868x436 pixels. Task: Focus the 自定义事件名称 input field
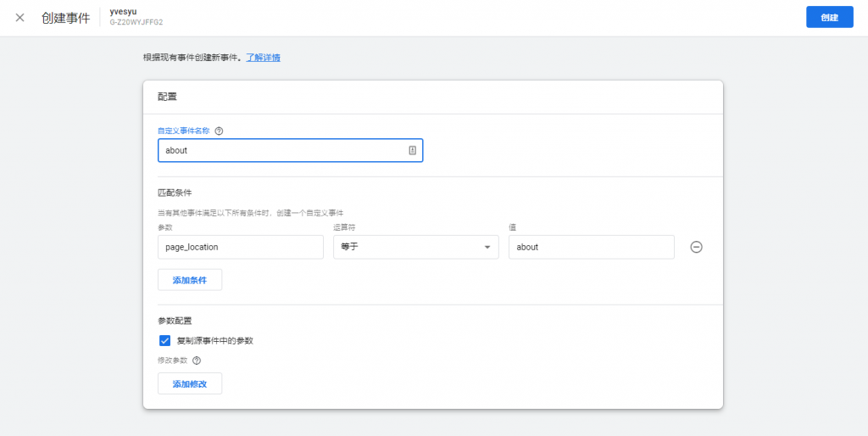point(290,150)
